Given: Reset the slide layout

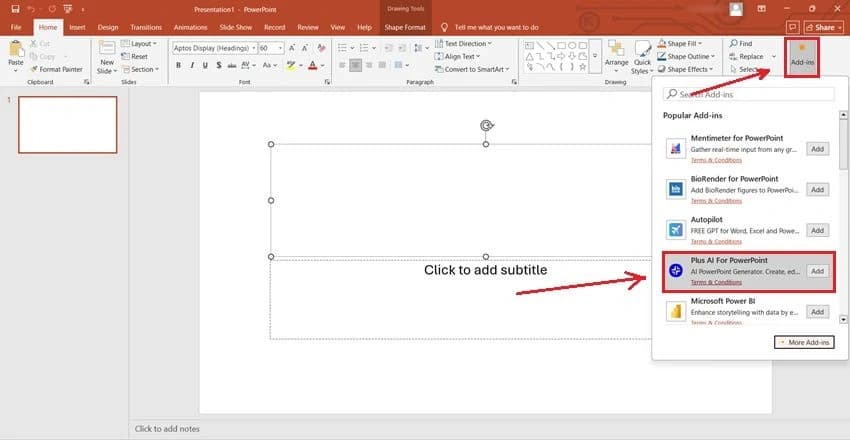Looking at the screenshot, I should click(x=135, y=56).
